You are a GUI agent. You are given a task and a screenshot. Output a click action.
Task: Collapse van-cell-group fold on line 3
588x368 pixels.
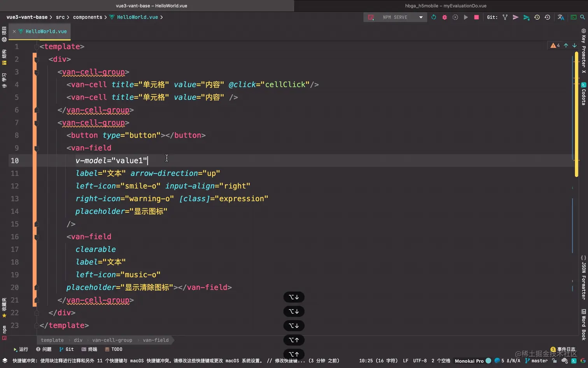coord(37,72)
